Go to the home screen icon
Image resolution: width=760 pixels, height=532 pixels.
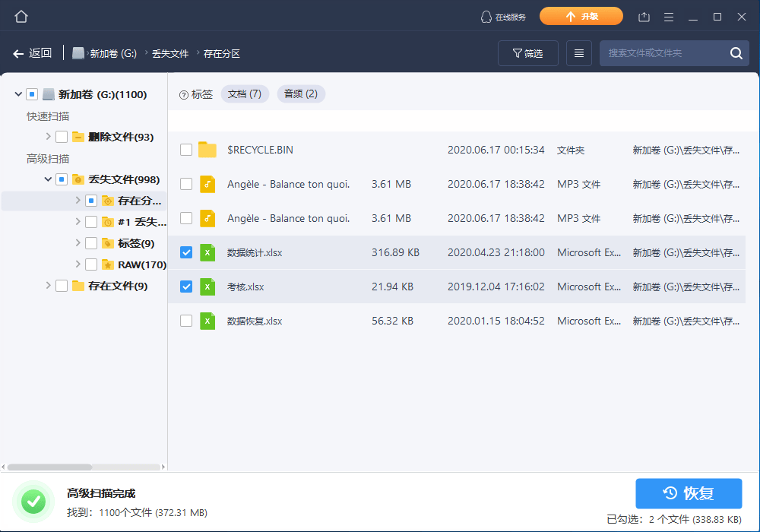click(21, 17)
